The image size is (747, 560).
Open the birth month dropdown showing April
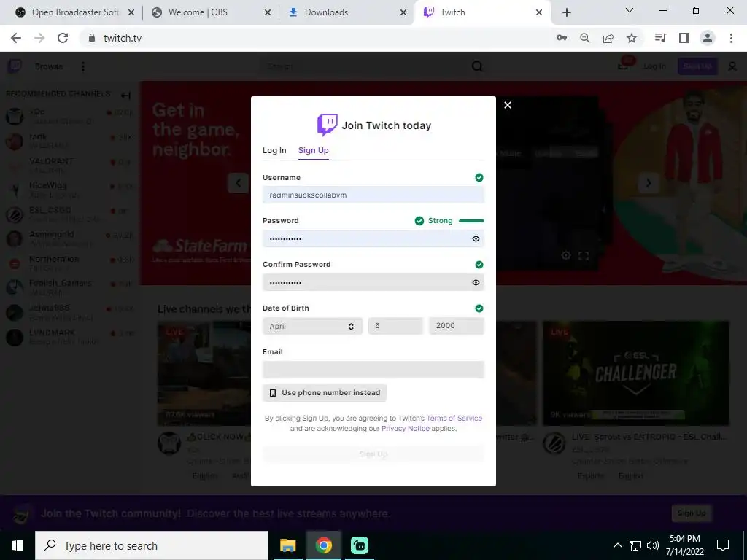point(312,326)
